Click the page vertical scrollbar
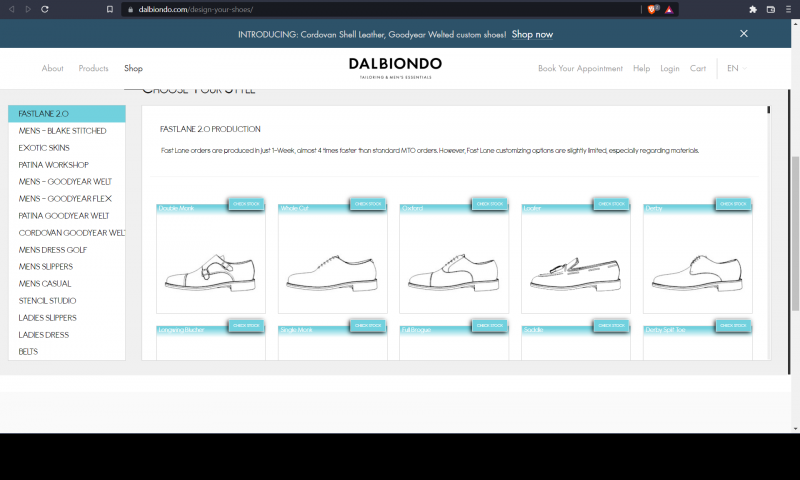 795,234
